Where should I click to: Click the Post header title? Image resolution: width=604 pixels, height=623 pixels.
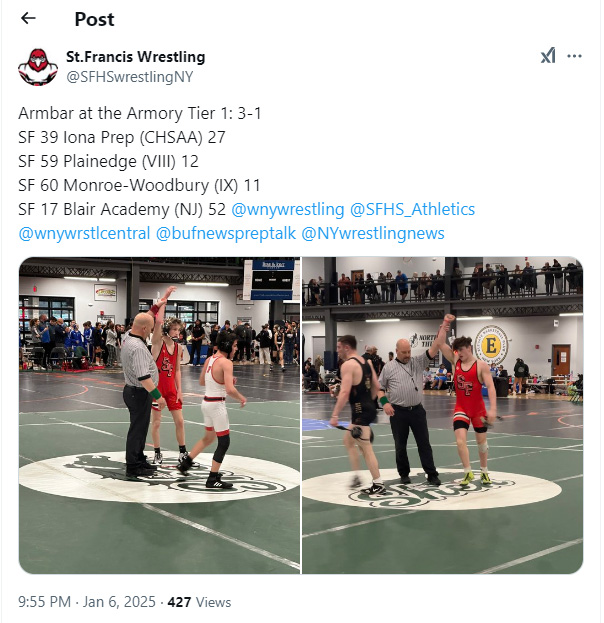[95, 19]
